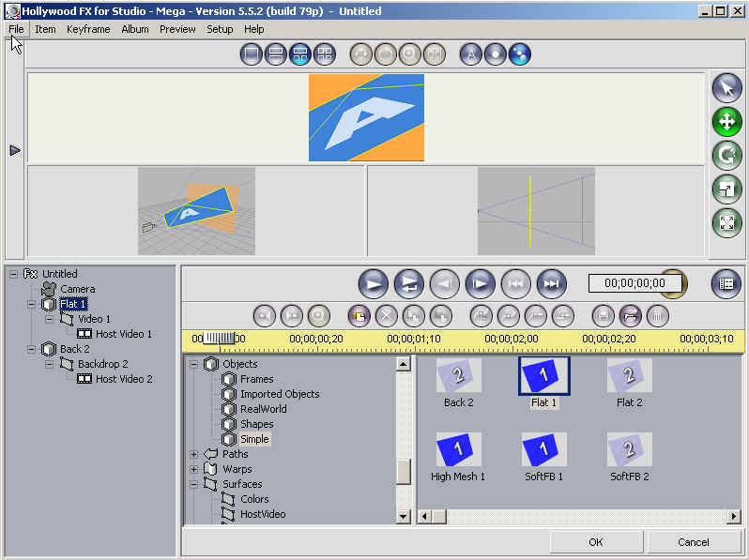
Task: Click the Back 2 object thumbnail
Action: pyautogui.click(x=459, y=376)
